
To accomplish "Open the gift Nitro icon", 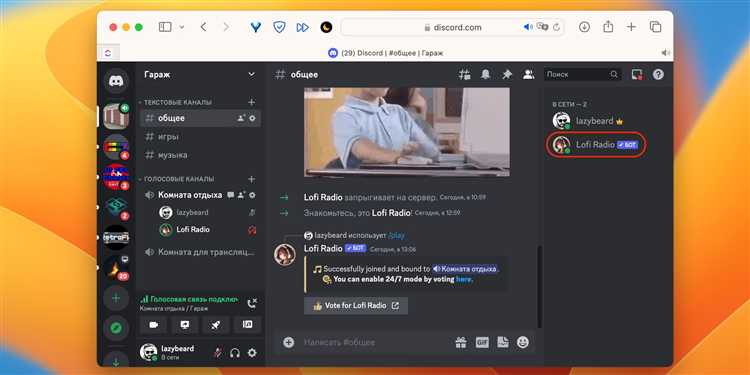I will coord(461,342).
